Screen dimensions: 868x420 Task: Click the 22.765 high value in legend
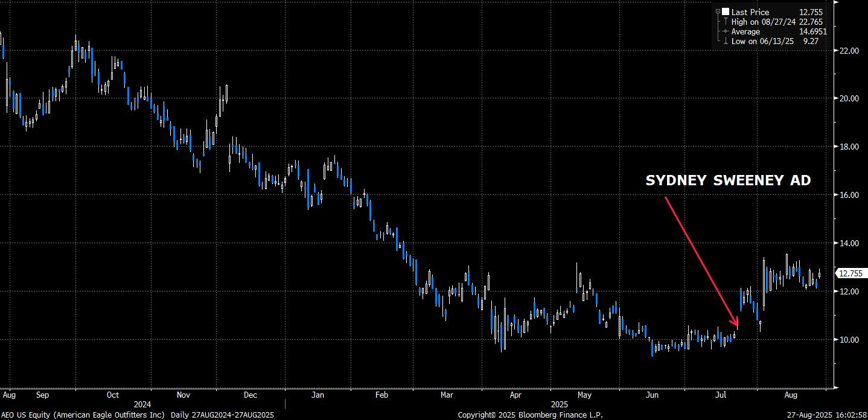[x=811, y=22]
